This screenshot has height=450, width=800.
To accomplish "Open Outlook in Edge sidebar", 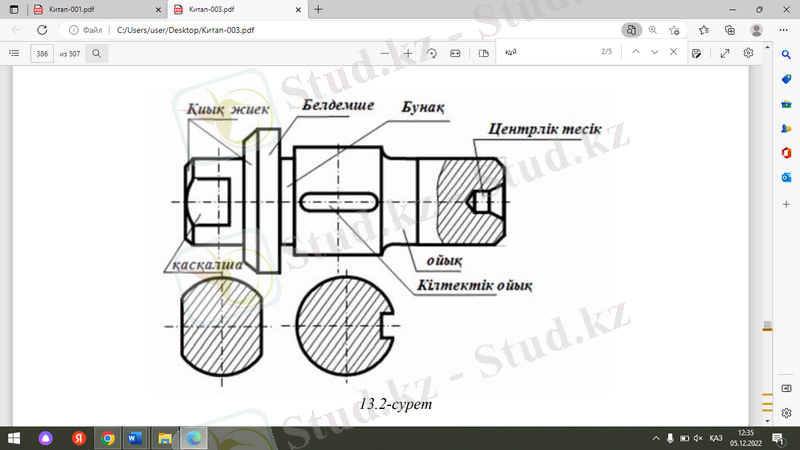I will (787, 178).
